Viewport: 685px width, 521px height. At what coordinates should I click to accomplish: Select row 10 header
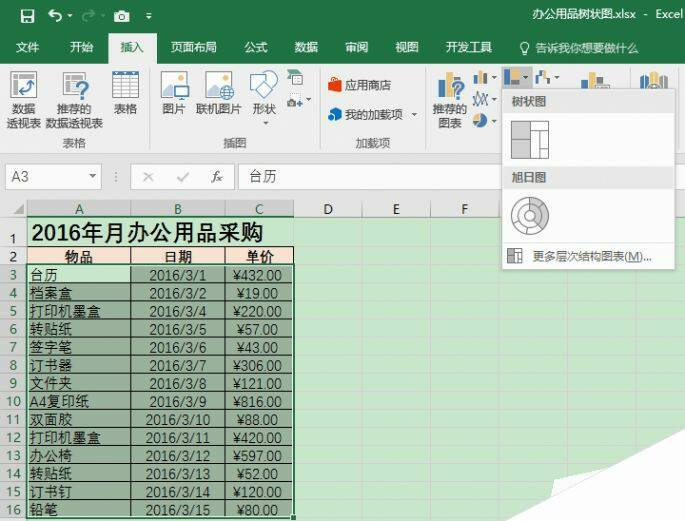coord(13,401)
